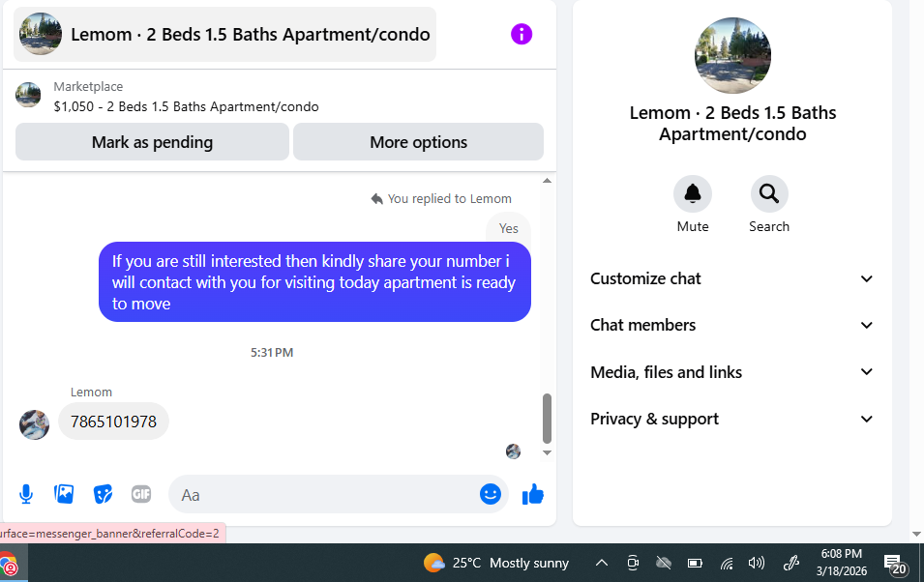Open the Meet Now tray icon

click(x=633, y=564)
